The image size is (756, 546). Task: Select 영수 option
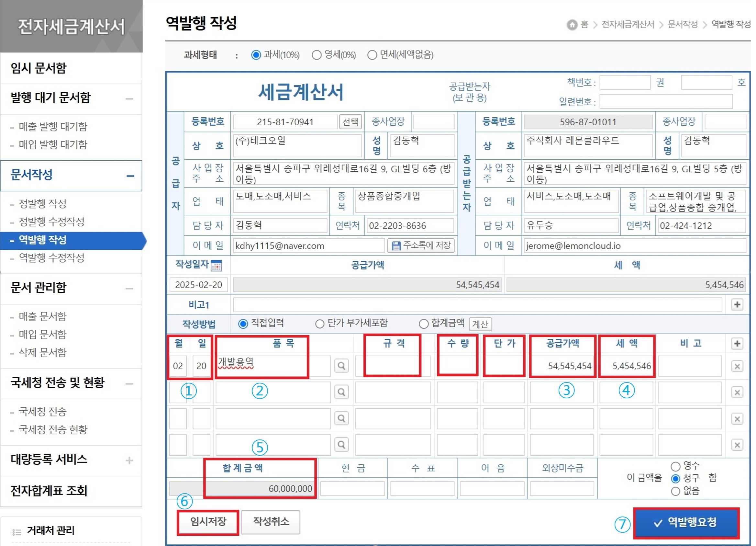coord(675,466)
